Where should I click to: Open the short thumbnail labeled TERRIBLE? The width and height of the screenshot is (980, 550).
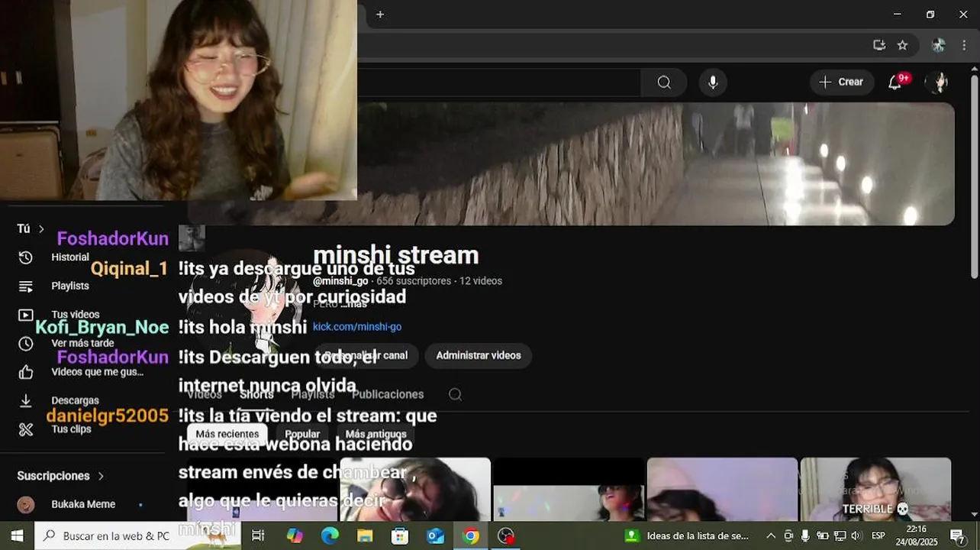coord(875,489)
